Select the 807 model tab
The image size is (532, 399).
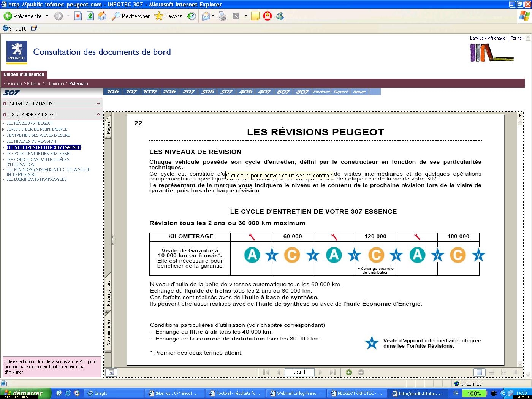(x=302, y=92)
